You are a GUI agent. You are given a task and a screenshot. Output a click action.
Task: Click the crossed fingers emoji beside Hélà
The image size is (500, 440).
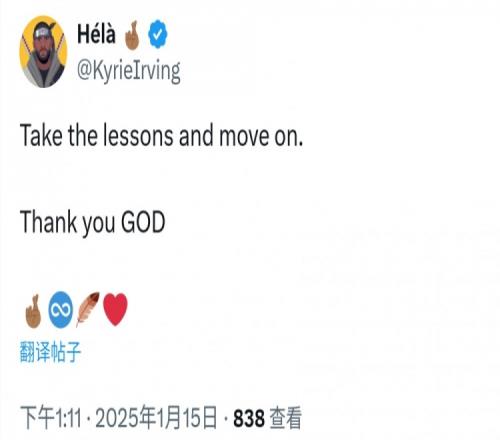(132, 35)
